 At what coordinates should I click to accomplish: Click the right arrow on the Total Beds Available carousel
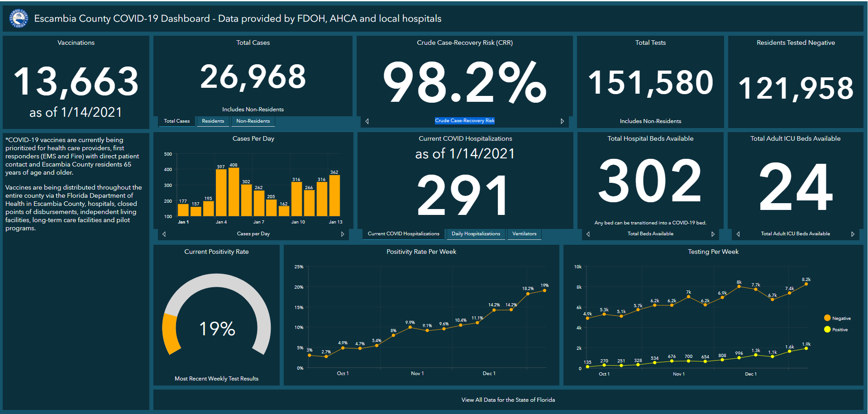pos(713,234)
